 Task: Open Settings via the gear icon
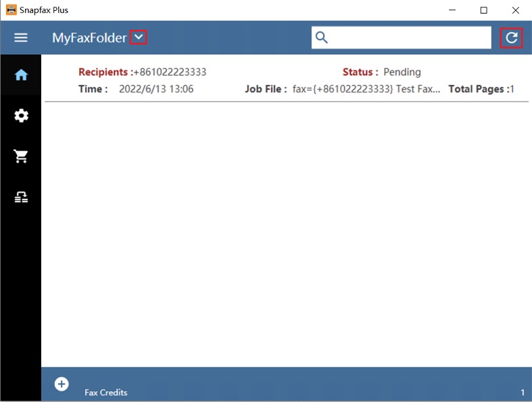[21, 116]
